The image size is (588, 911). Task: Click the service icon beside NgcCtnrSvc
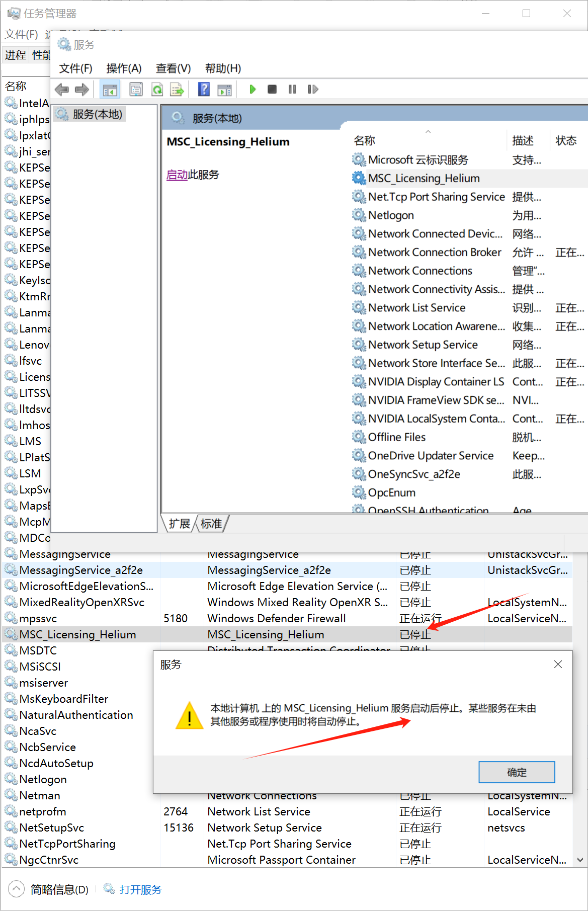[11, 860]
